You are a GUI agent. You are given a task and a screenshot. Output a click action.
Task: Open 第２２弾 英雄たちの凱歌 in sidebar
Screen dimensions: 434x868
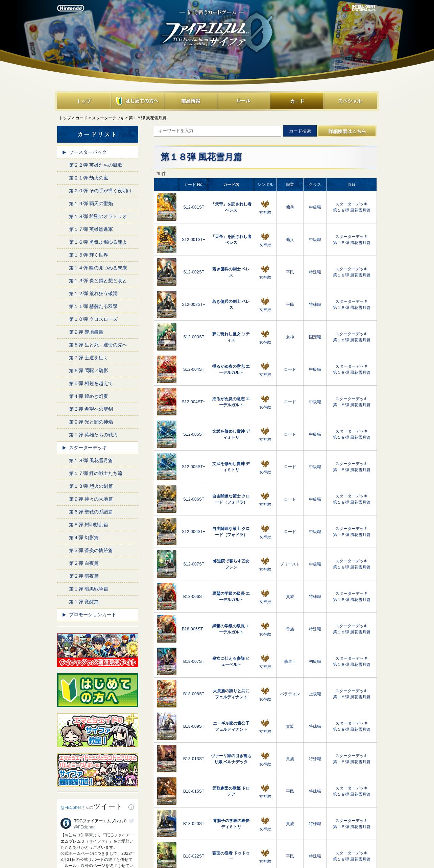96,165
